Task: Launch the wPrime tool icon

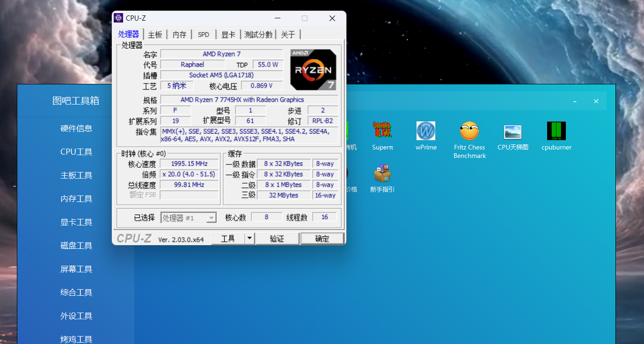Action: point(426,131)
